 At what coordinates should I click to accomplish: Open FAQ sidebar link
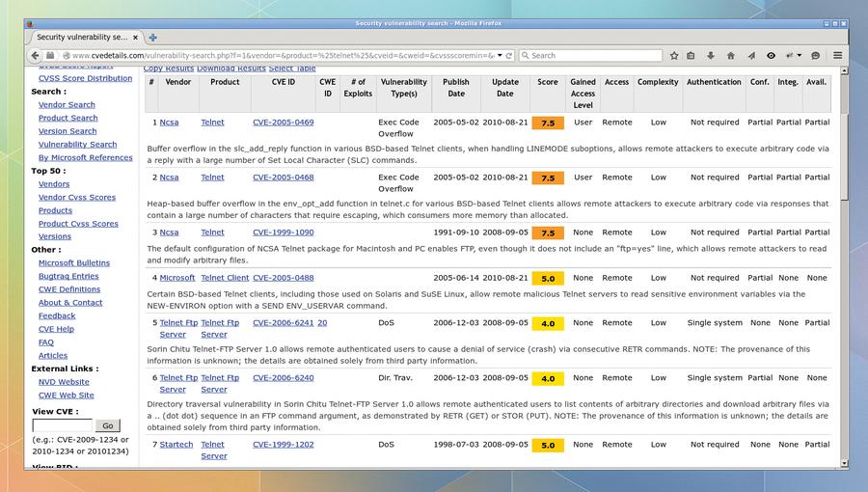click(x=46, y=342)
